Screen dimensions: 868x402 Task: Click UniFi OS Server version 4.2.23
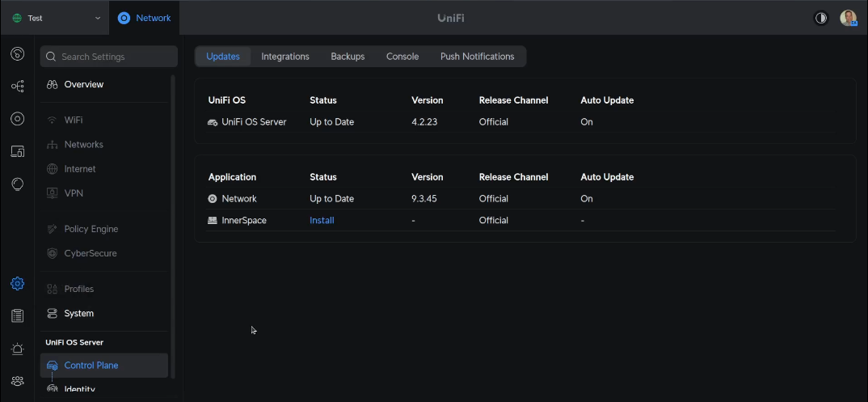[x=424, y=122]
